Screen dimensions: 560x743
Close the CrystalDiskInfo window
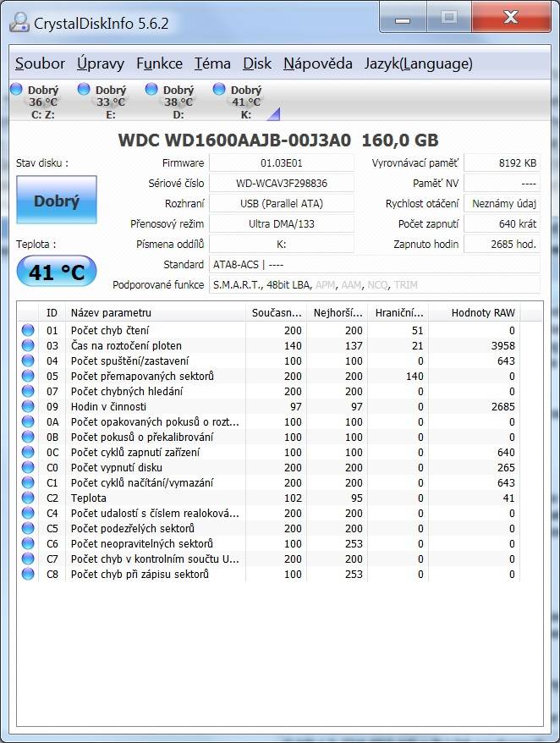[x=511, y=18]
